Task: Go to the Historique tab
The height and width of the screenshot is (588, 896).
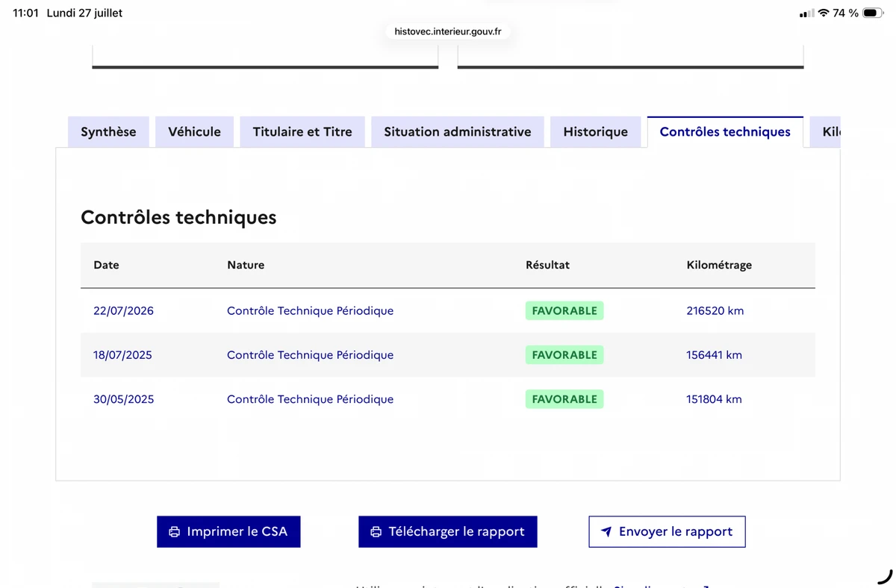Action: (x=595, y=132)
